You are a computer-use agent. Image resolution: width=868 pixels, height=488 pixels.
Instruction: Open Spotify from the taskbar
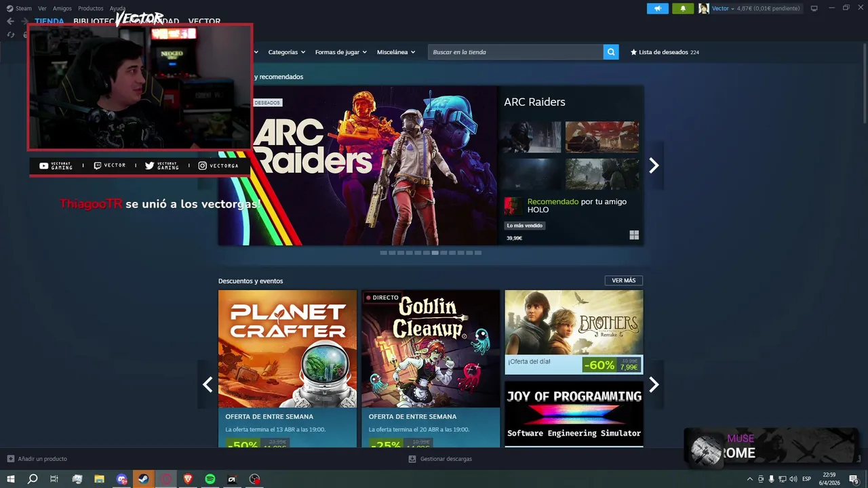pos(210,479)
